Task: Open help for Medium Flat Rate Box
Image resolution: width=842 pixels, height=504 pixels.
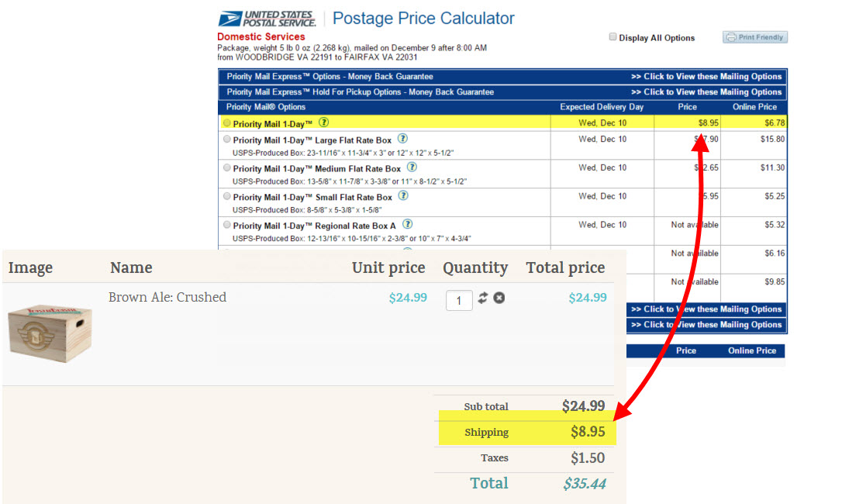Action: pyautogui.click(x=412, y=167)
